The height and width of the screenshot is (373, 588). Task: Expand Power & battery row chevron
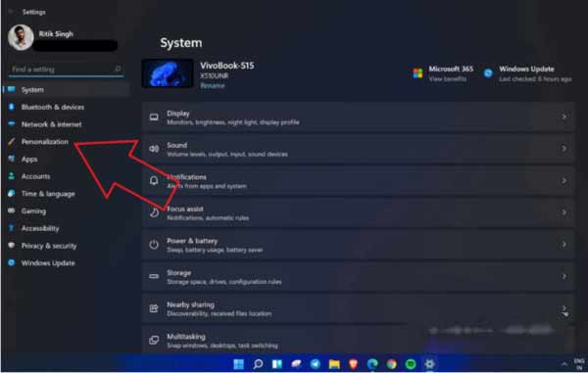[x=564, y=244]
